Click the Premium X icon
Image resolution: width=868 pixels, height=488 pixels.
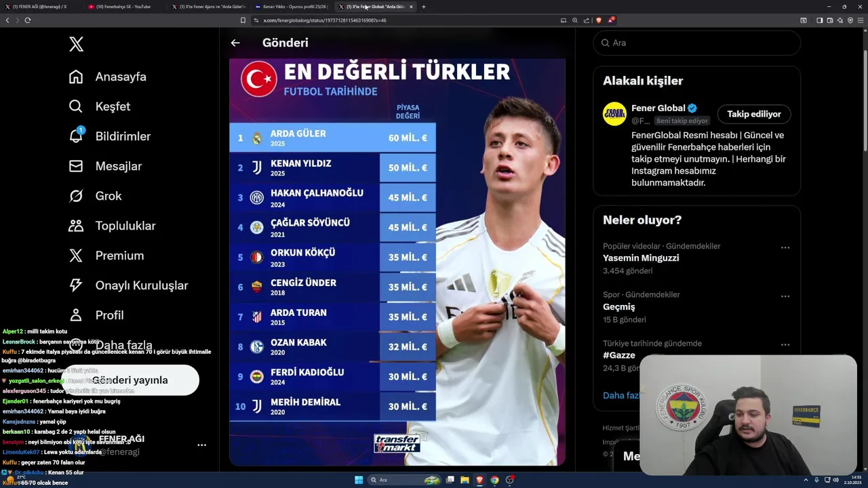(76, 256)
